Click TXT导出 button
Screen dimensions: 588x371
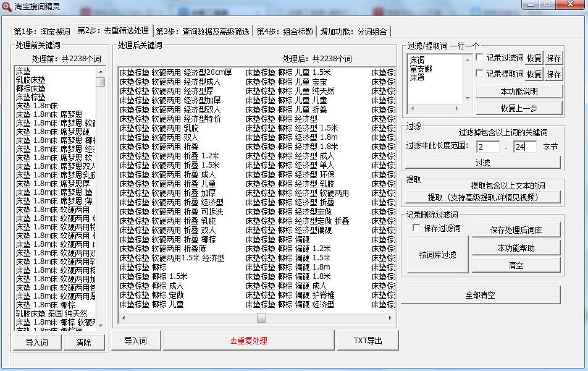click(x=368, y=341)
